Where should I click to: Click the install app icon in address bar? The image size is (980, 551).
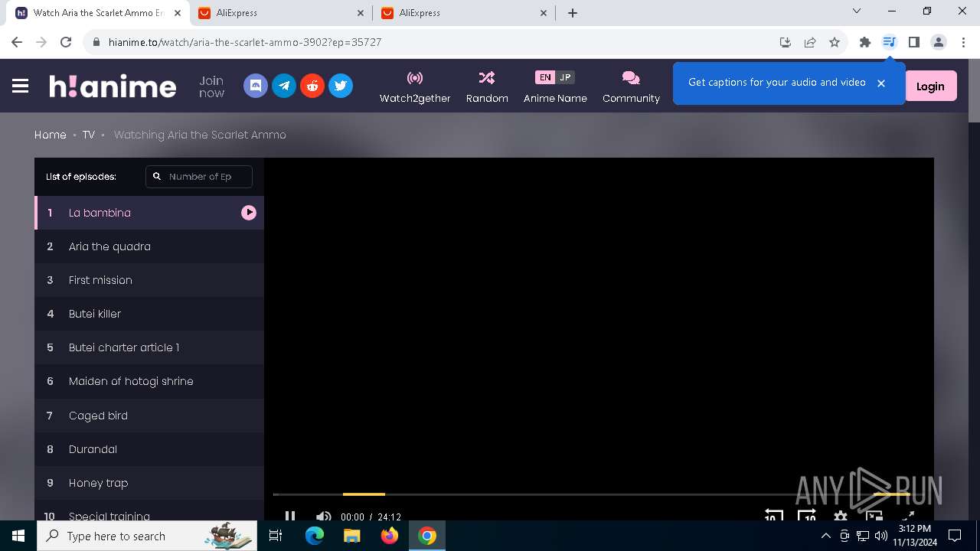(x=786, y=42)
